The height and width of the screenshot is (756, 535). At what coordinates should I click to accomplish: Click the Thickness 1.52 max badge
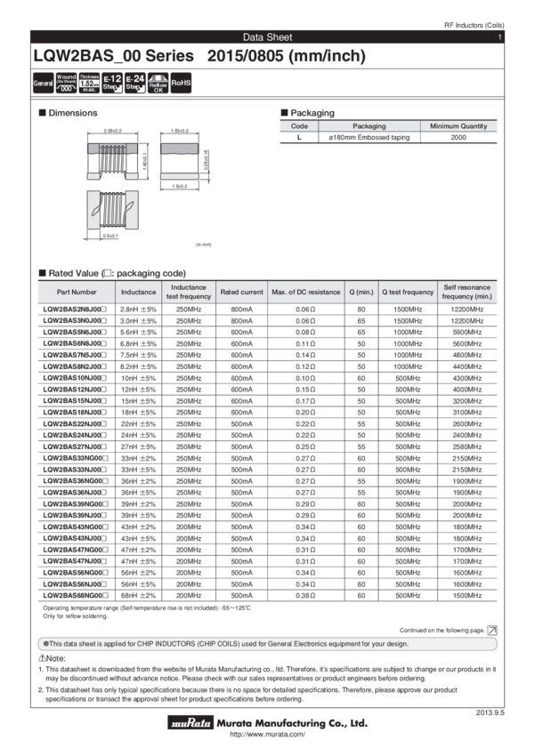click(89, 83)
